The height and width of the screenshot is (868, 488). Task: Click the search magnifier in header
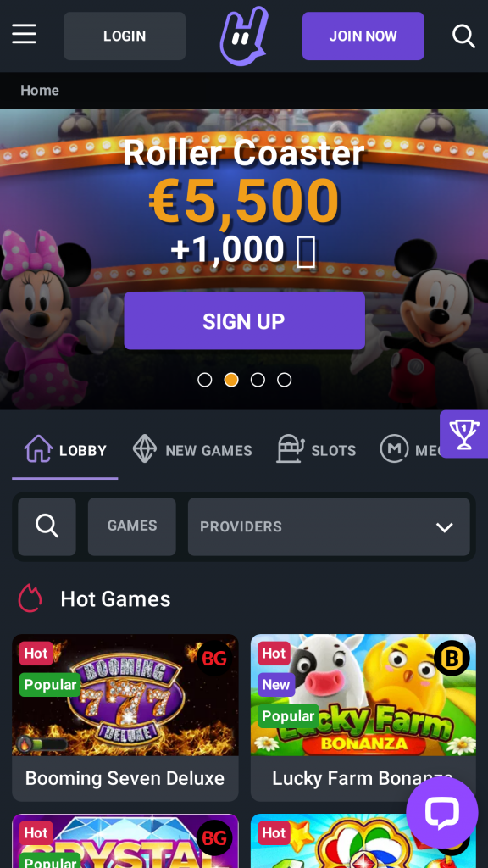point(463,36)
